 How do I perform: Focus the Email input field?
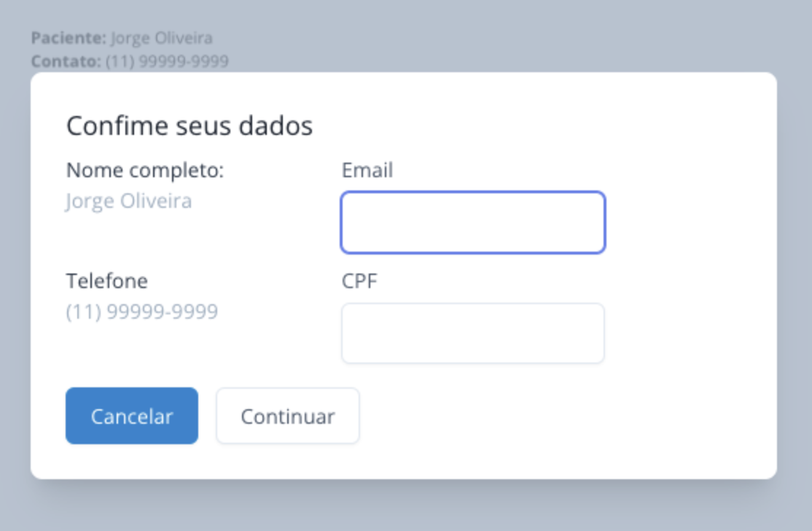tap(472, 222)
